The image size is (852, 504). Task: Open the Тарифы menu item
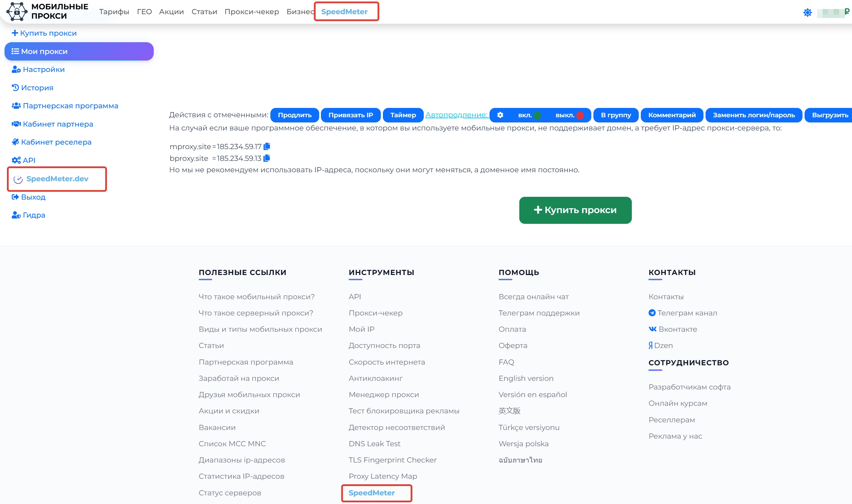114,12
